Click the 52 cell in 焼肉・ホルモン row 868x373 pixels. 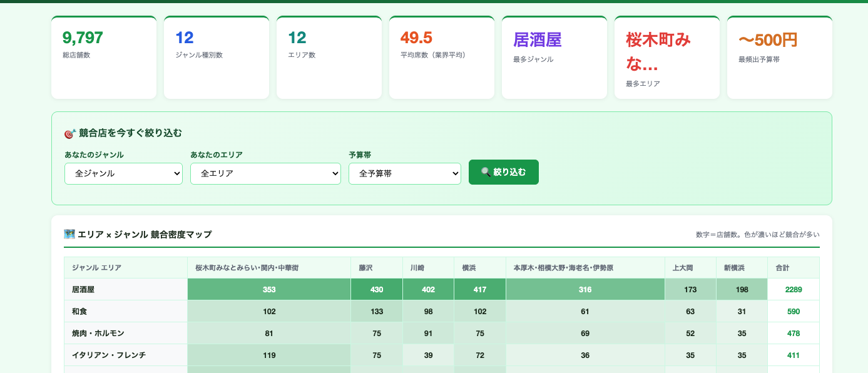pos(691,333)
